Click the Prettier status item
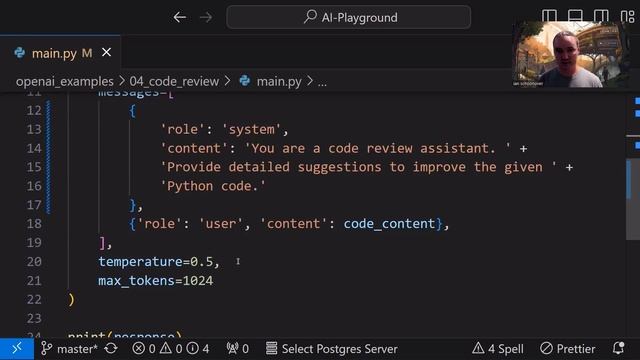Screen dimensions: 640x360 coord(567,349)
